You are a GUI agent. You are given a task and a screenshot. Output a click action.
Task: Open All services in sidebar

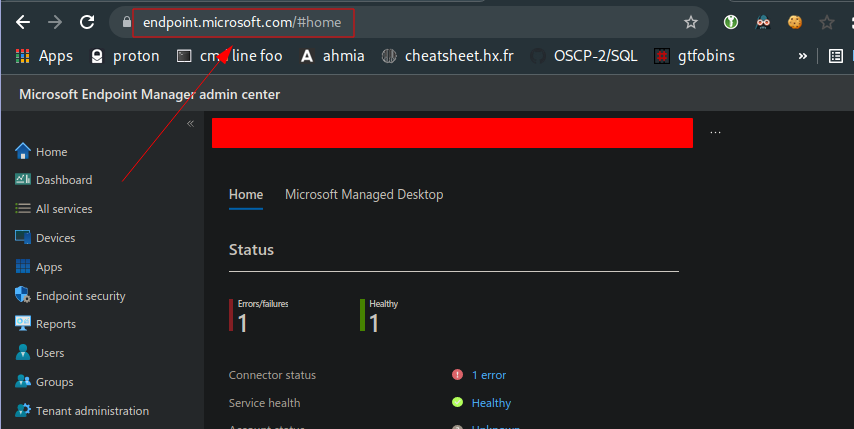64,209
